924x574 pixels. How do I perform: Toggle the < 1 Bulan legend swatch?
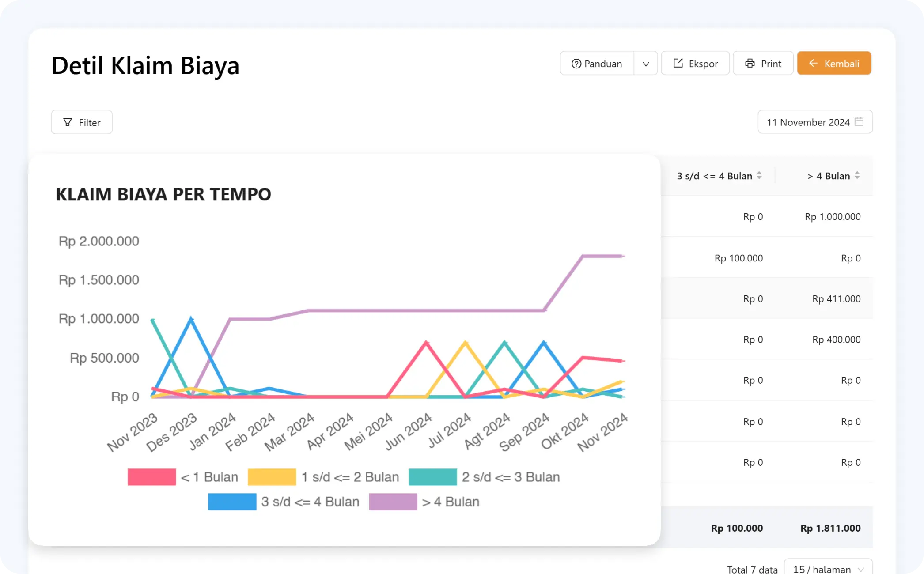pos(151,477)
